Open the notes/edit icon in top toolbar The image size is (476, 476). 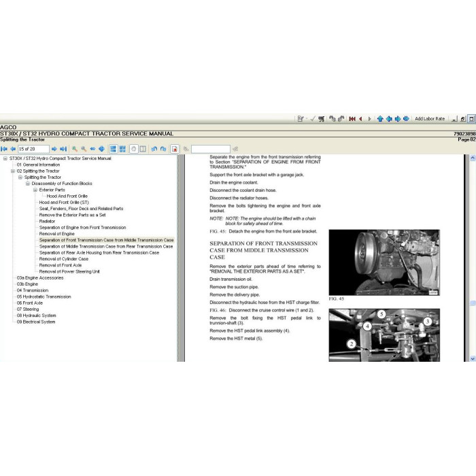(301, 119)
